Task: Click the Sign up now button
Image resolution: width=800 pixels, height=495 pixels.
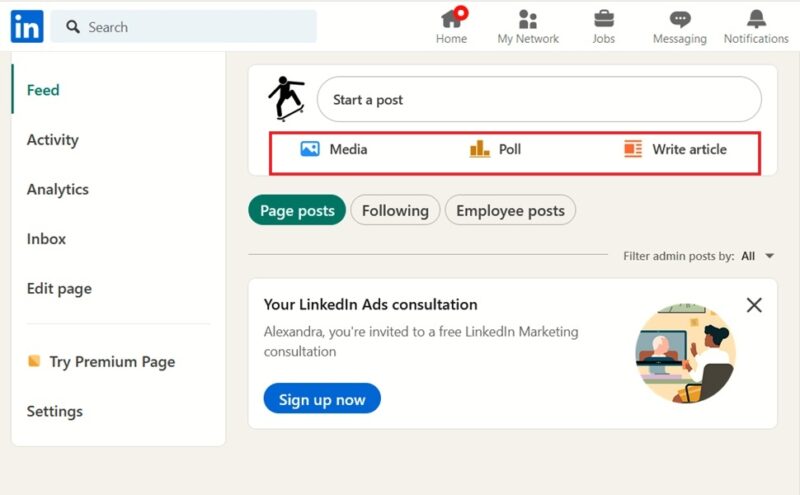Action: 322,399
